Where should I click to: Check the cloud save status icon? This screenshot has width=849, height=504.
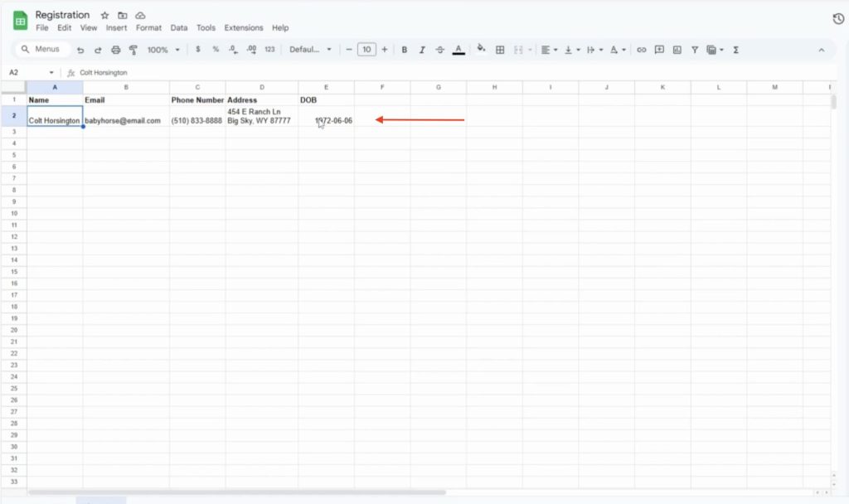140,16
